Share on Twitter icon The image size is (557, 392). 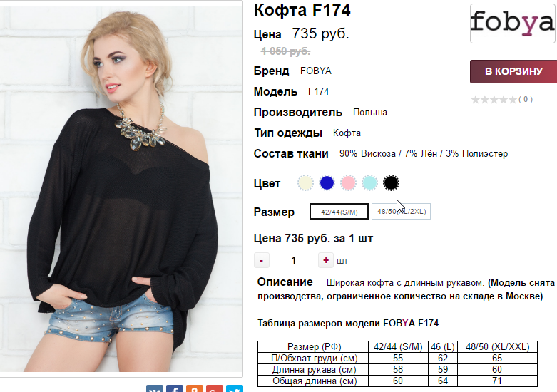(x=235, y=388)
